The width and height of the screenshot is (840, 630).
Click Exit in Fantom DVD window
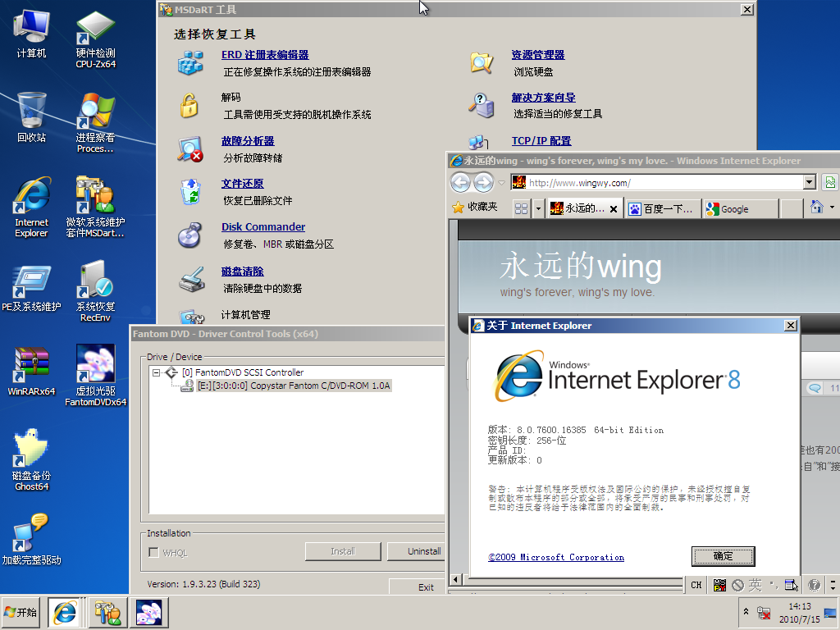(418, 587)
